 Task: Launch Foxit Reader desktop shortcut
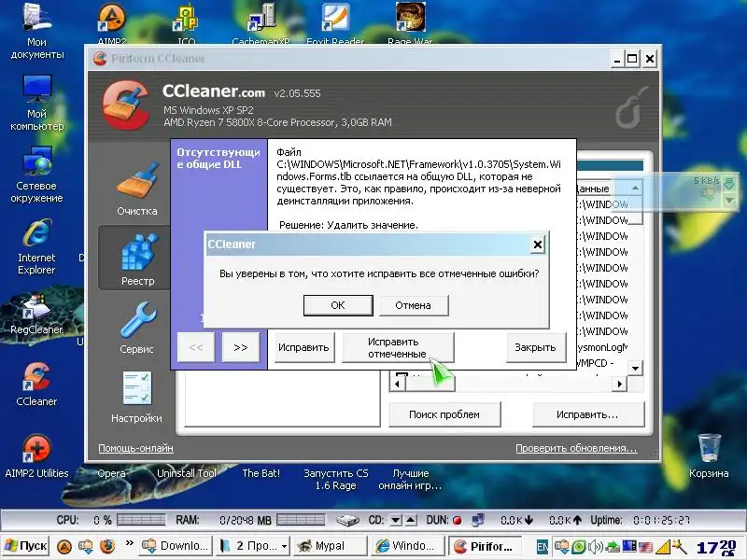click(335, 24)
